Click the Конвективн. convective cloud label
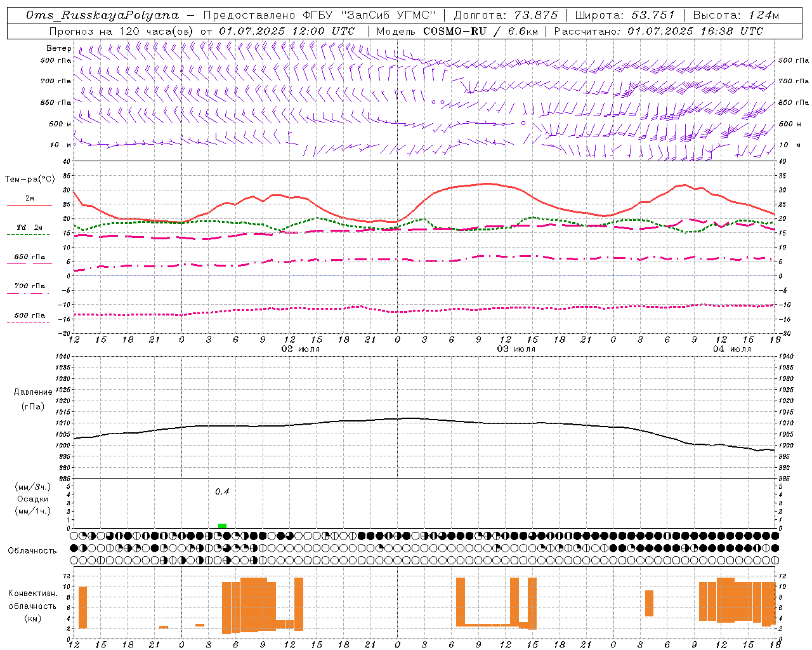Viewport: 812px width, 650px height. coord(32,594)
